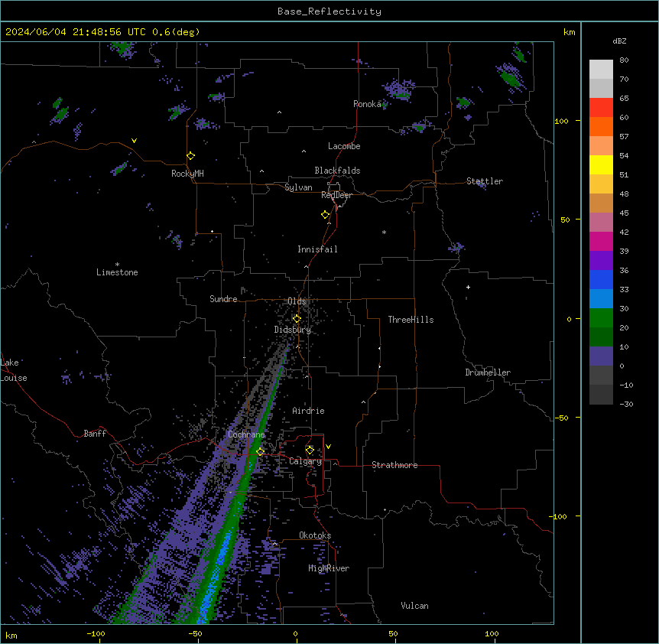The height and width of the screenshot is (644, 659).
Task: Pick the light gray 70-80 dBZ legend swatch
Action: pyautogui.click(x=601, y=70)
